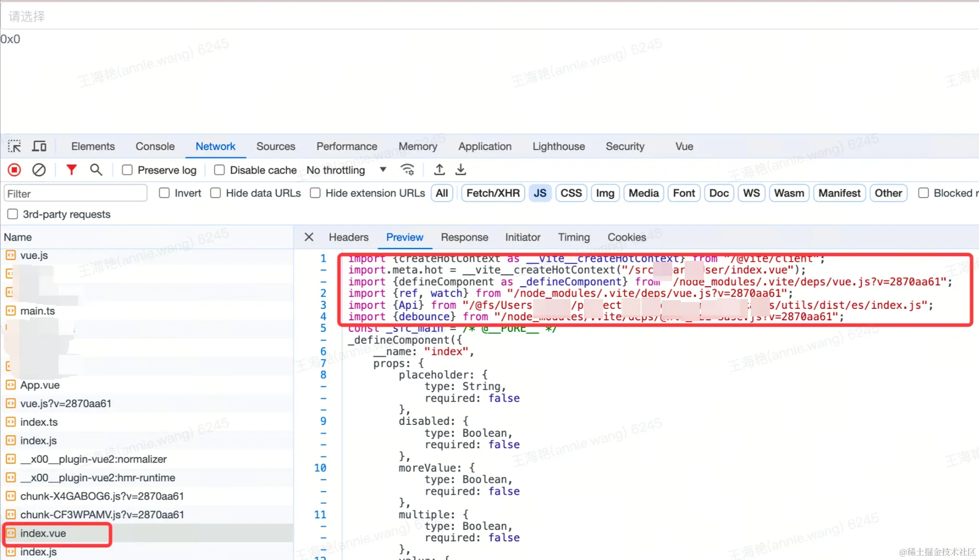
Task: Open the Response tab
Action: 464,237
